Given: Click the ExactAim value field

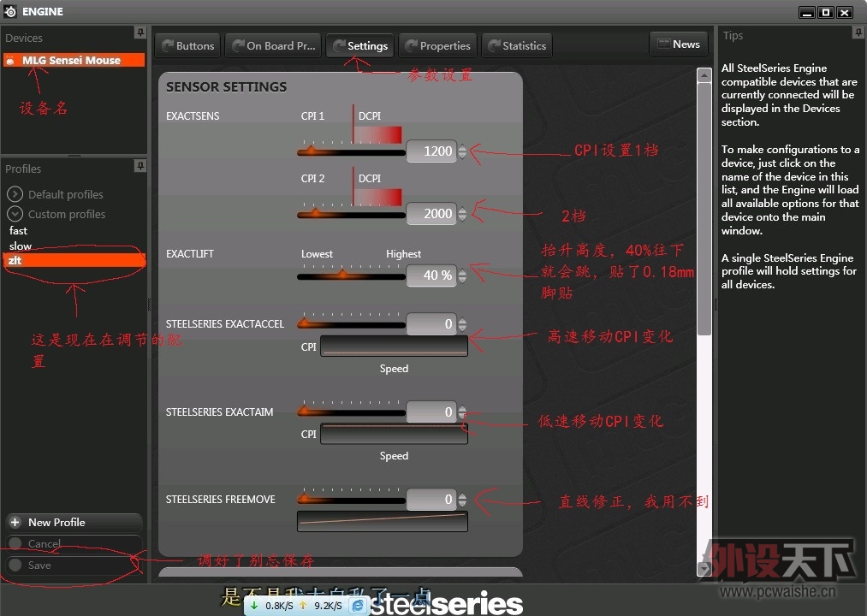Looking at the screenshot, I should coord(432,412).
